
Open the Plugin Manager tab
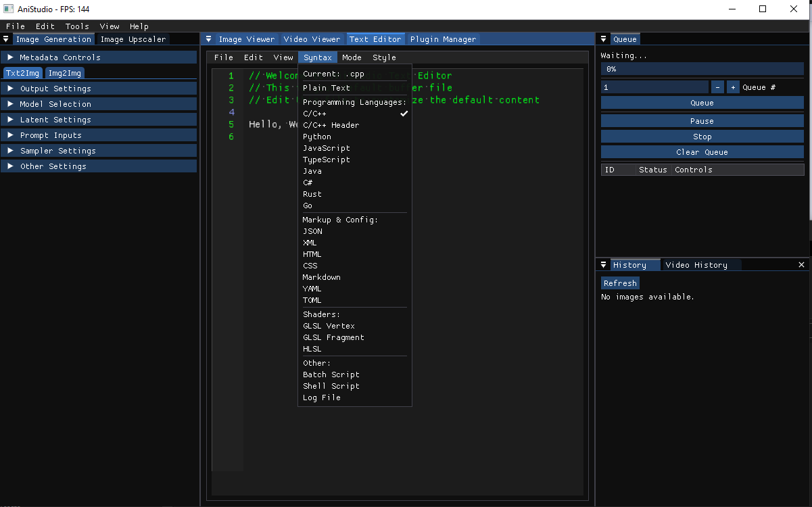pos(443,39)
